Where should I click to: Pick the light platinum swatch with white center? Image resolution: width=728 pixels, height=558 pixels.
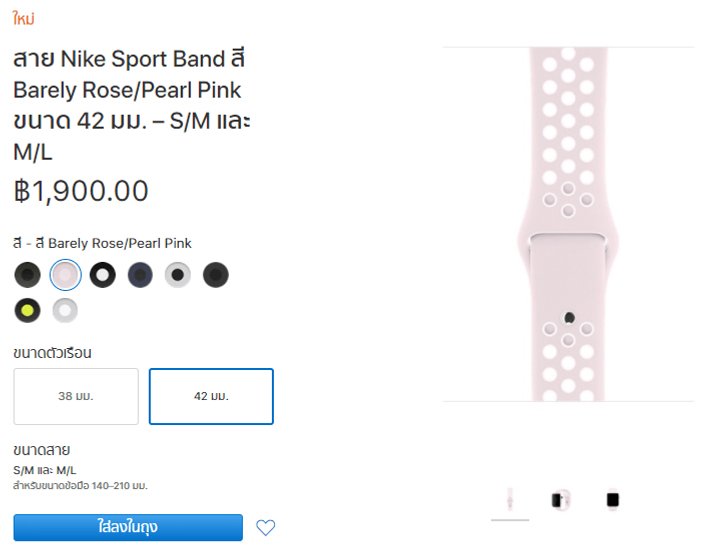point(65,311)
